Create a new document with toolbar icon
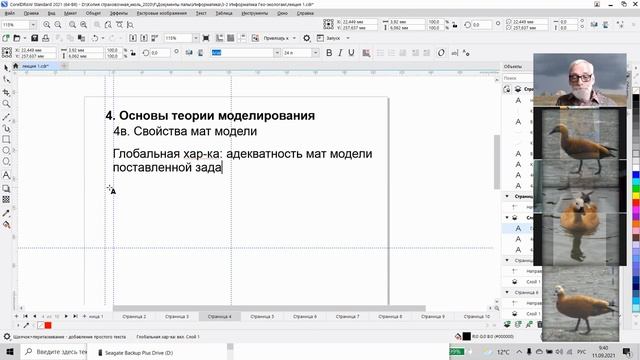 coord(6,38)
